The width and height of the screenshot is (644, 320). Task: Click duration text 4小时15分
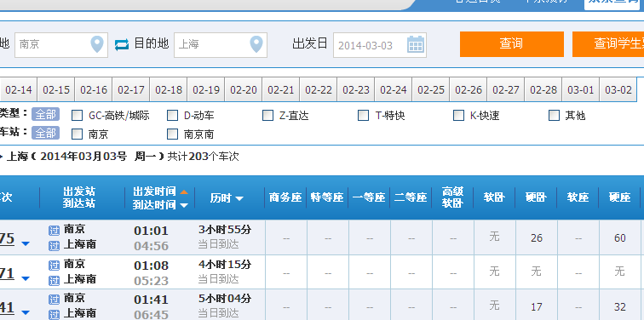click(225, 265)
